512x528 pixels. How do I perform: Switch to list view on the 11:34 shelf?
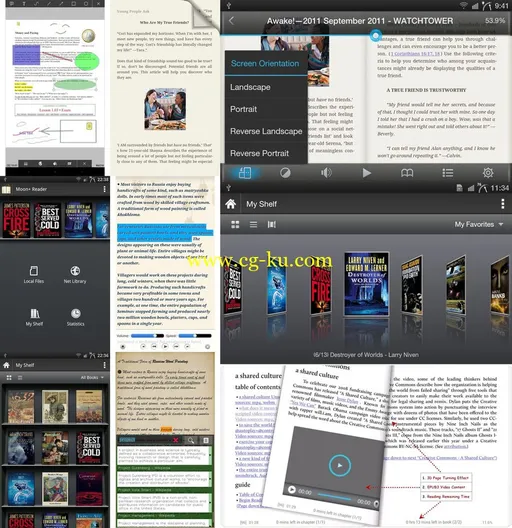pos(253,225)
